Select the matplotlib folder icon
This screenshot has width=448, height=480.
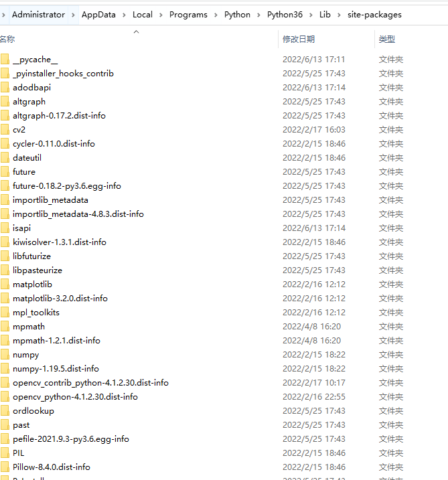coord(5,285)
